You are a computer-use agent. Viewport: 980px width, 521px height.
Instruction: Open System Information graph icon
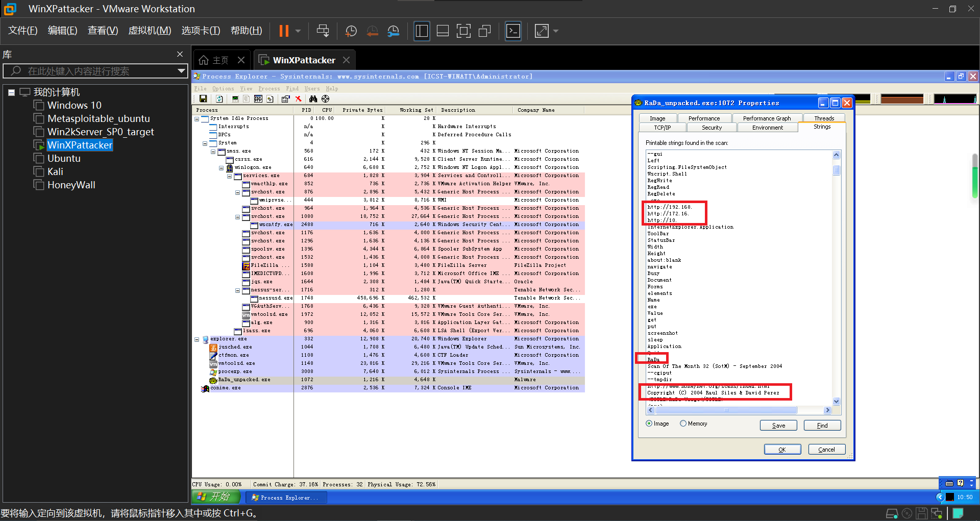(235, 99)
